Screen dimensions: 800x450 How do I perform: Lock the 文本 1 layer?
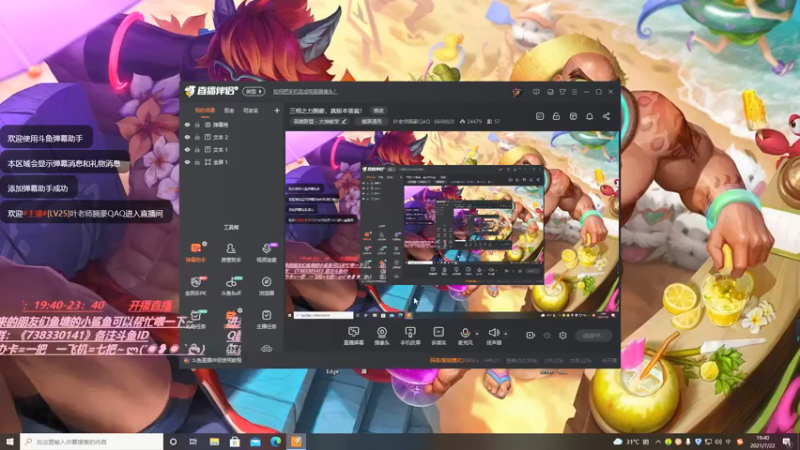(x=197, y=149)
